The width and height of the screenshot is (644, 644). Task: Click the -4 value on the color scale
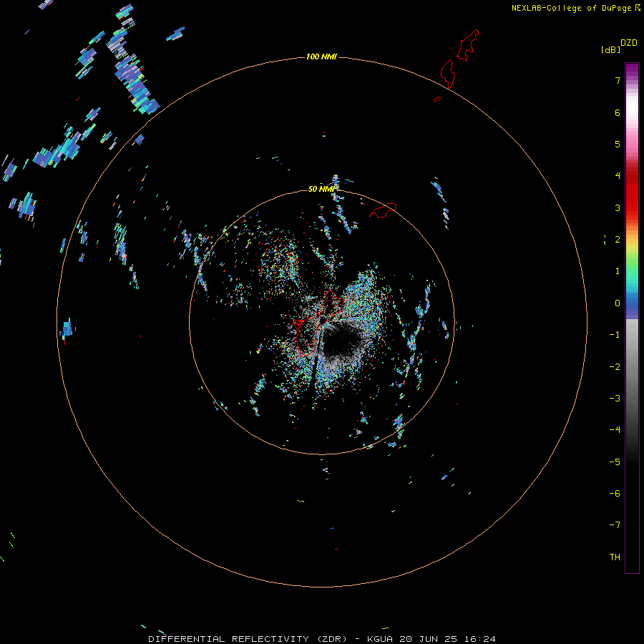615,430
